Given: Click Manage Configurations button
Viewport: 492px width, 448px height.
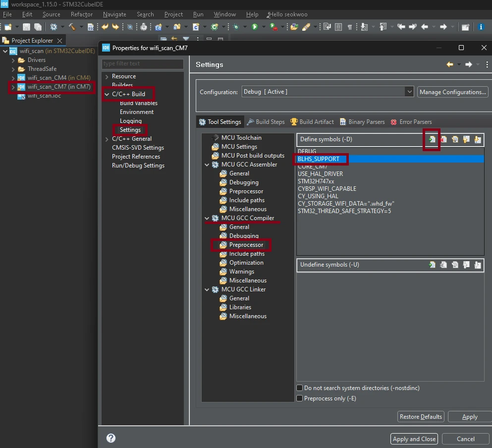Looking at the screenshot, I should (x=452, y=92).
